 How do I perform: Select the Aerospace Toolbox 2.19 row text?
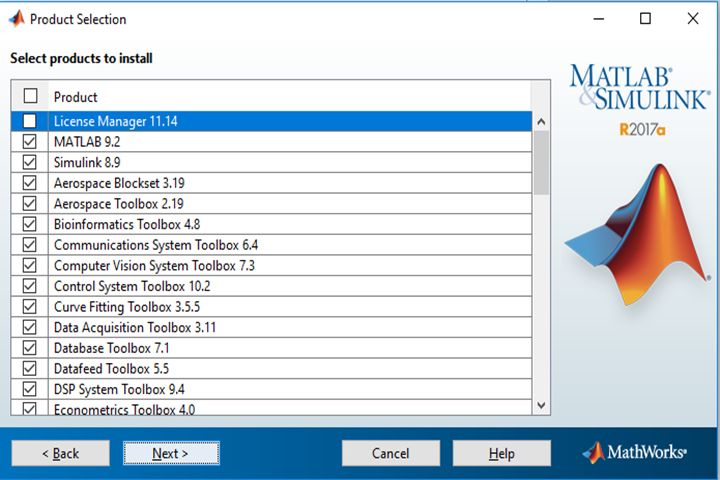(118, 204)
